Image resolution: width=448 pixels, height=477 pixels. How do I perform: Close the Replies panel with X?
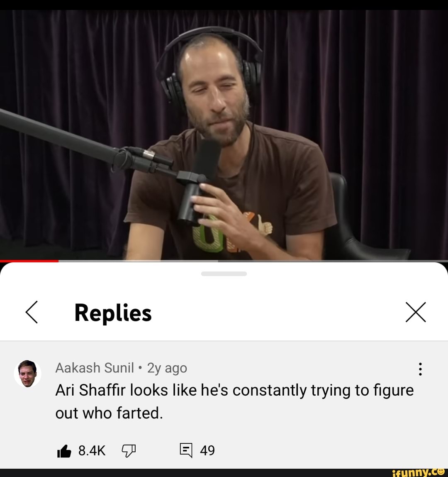pyautogui.click(x=416, y=312)
